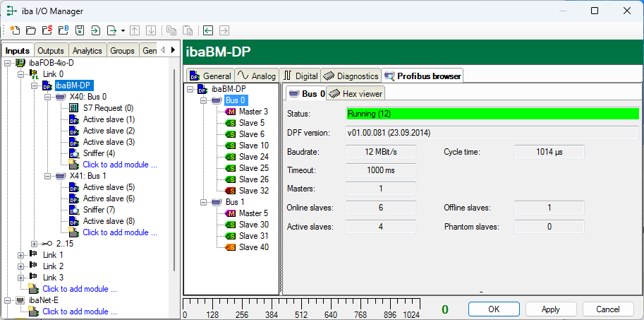Click the move down arrow toolbar icon

[x=151, y=30]
